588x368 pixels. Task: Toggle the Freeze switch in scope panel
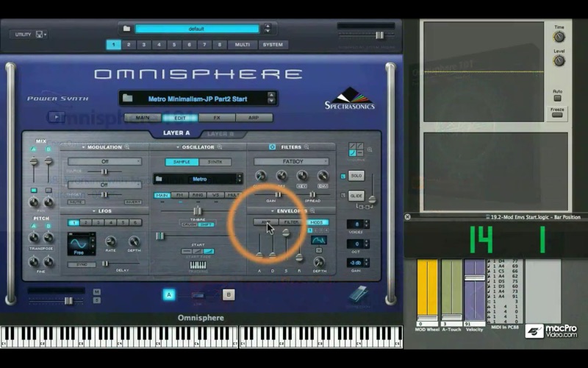557,115
